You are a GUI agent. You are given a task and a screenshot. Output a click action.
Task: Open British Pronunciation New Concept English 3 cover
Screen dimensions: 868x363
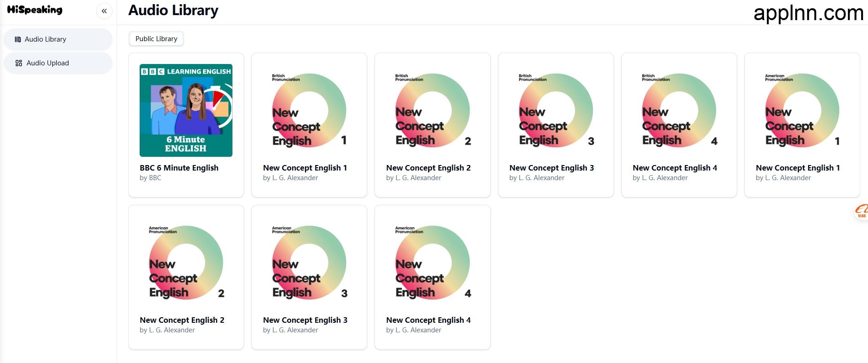(x=555, y=110)
